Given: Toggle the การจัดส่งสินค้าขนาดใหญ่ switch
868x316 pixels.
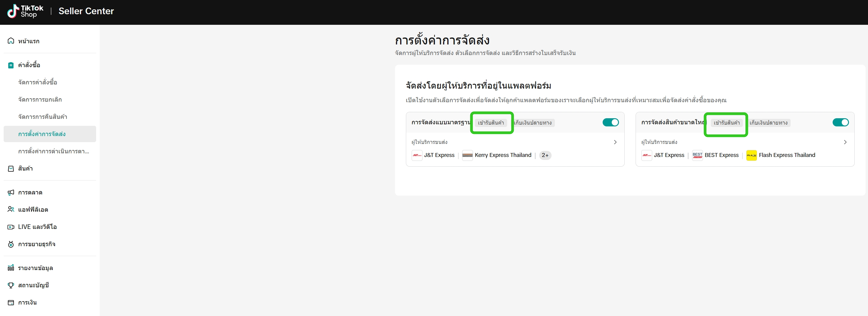Looking at the screenshot, I should 840,122.
